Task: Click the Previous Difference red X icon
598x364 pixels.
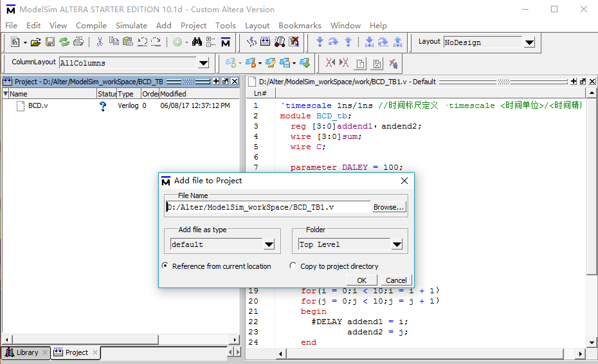Action: (x=331, y=62)
